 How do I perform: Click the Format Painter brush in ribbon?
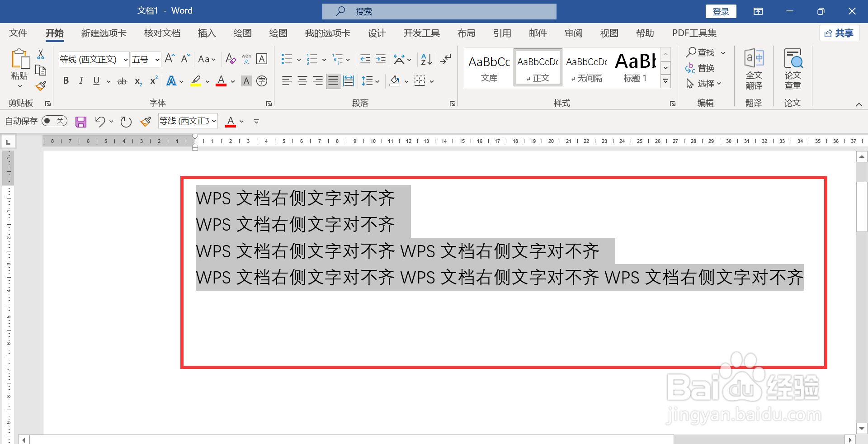[x=41, y=86]
